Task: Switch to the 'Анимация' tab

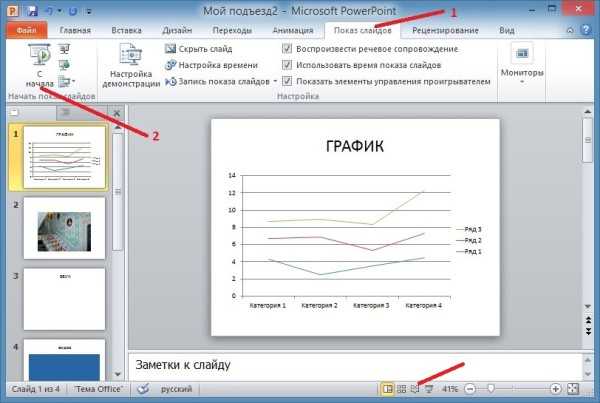Action: [x=293, y=30]
